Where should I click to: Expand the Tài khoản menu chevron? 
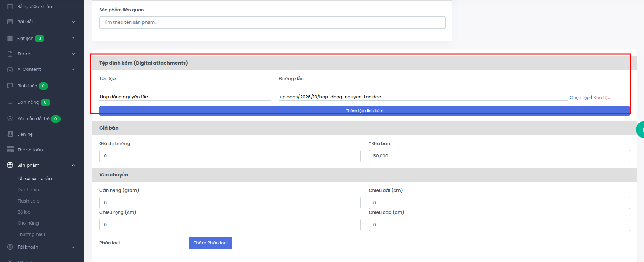pyautogui.click(x=73, y=247)
